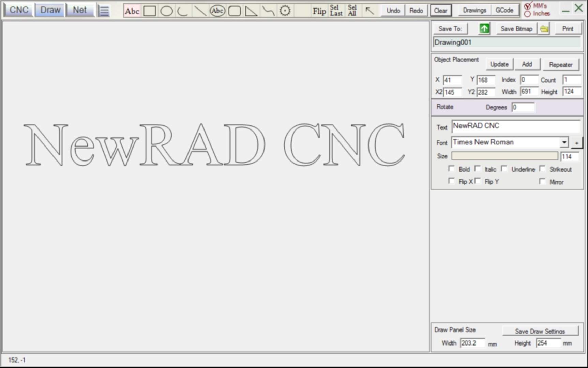Click the Redo button
This screenshot has width=588, height=368.
(416, 11)
